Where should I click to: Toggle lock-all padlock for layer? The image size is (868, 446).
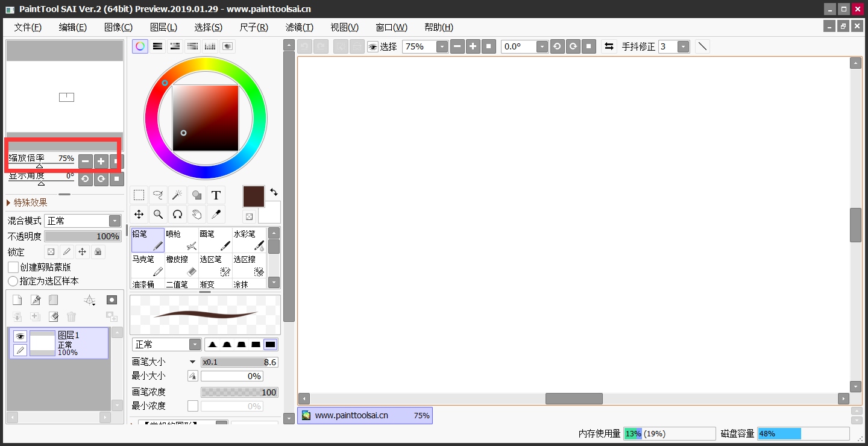98,251
